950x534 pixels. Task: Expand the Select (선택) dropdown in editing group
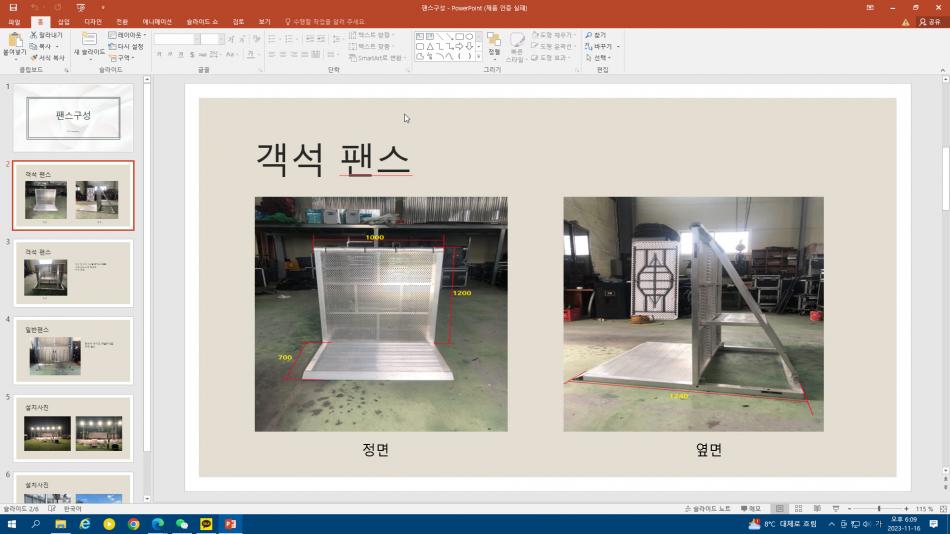point(599,58)
